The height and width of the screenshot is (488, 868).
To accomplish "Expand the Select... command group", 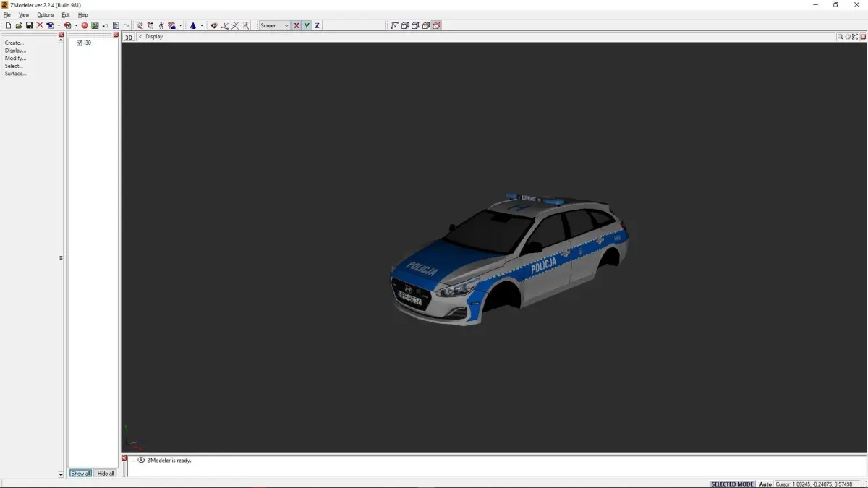I will (x=14, y=66).
